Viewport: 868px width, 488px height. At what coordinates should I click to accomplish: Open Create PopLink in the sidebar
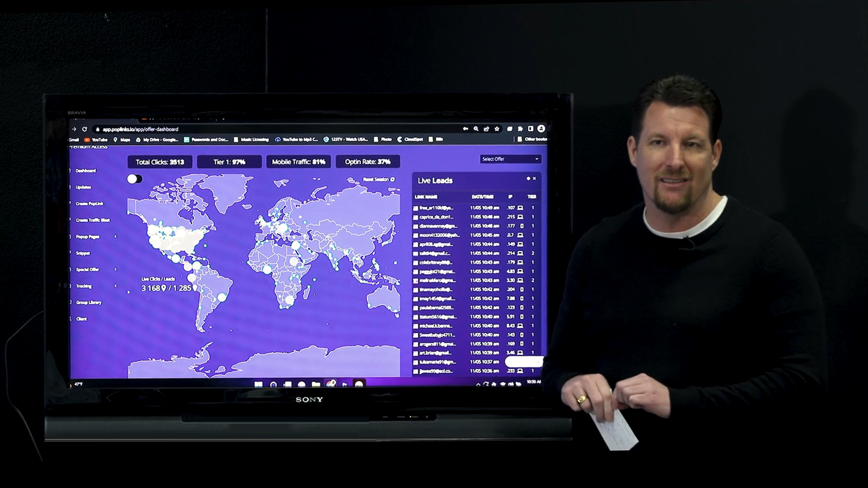click(x=90, y=204)
